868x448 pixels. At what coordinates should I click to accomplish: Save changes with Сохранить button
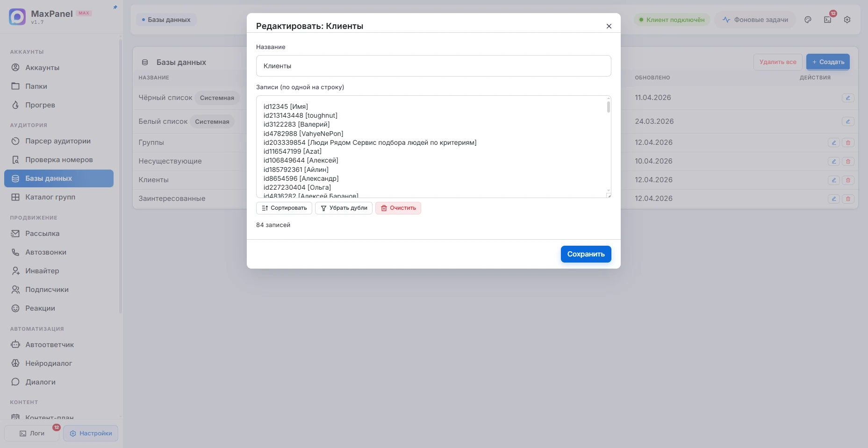click(586, 254)
